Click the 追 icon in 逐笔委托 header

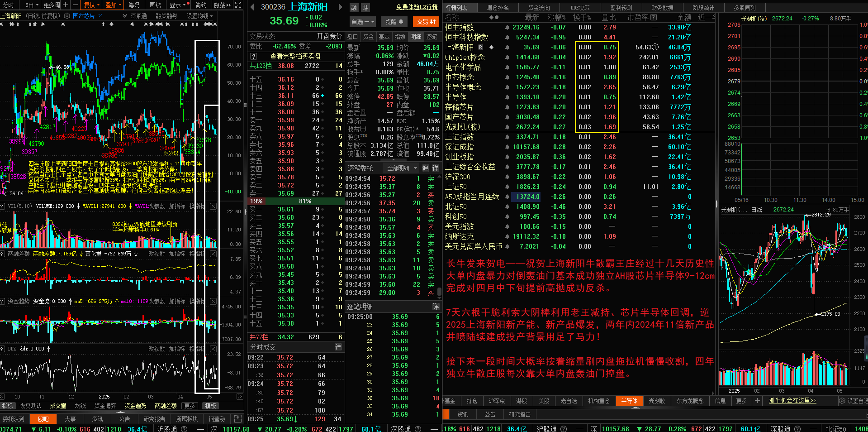425,168
